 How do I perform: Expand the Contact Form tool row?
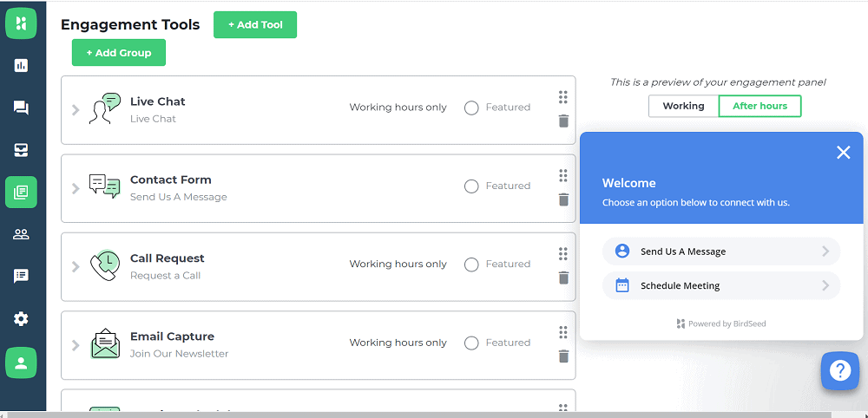[76, 188]
